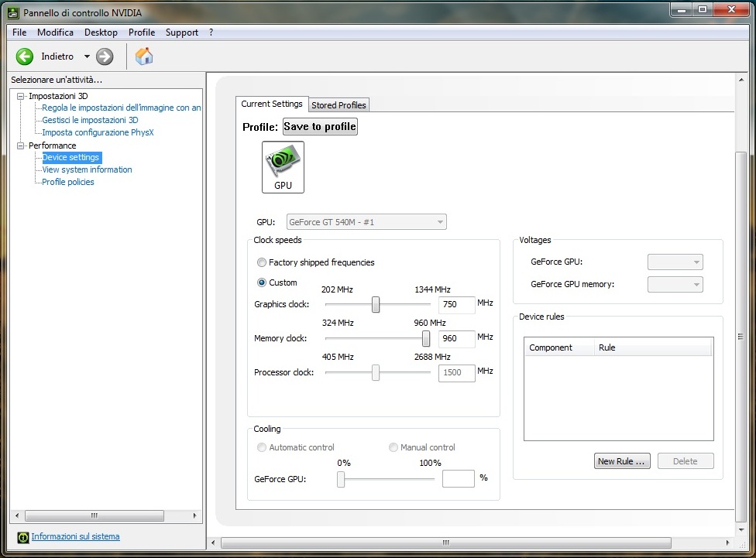The image size is (756, 558).
Task: Maximize the NVIDIA control panel window
Action: [703, 9]
